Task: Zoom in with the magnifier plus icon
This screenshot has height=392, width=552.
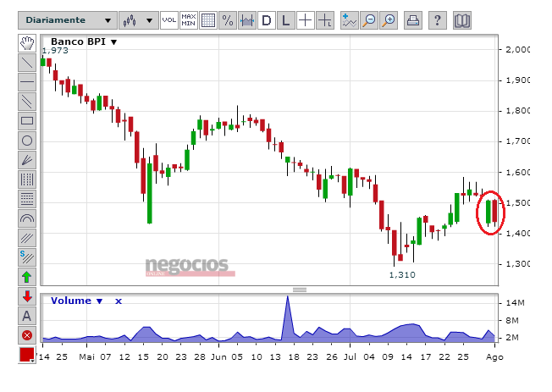Action: (x=389, y=20)
